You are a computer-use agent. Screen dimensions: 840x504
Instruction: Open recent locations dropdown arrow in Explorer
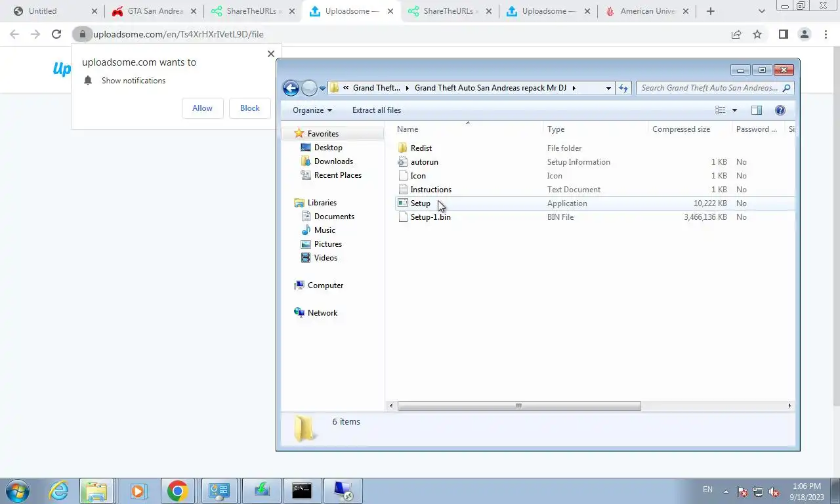point(322,88)
